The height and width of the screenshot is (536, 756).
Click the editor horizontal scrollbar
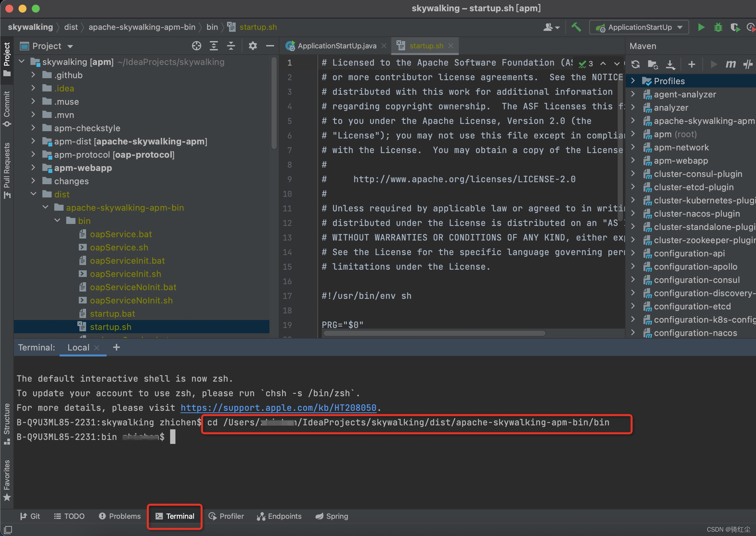click(x=434, y=333)
